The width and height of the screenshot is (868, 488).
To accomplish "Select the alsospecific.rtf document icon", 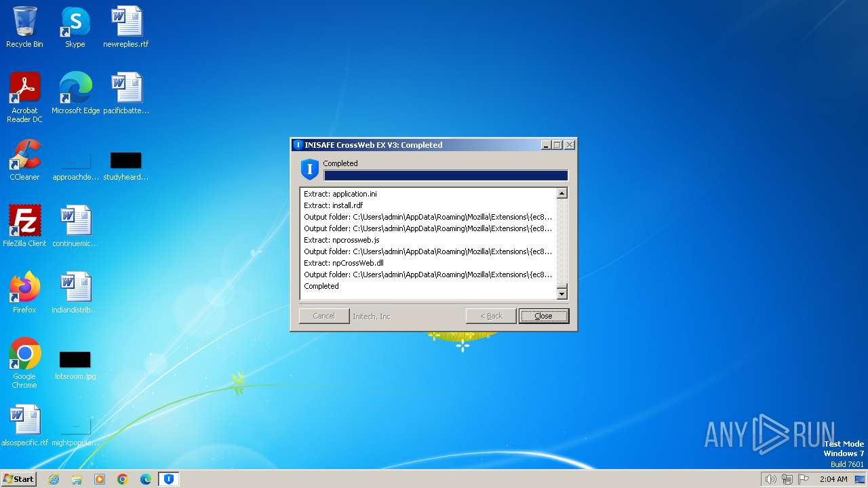I will pos(24,426).
